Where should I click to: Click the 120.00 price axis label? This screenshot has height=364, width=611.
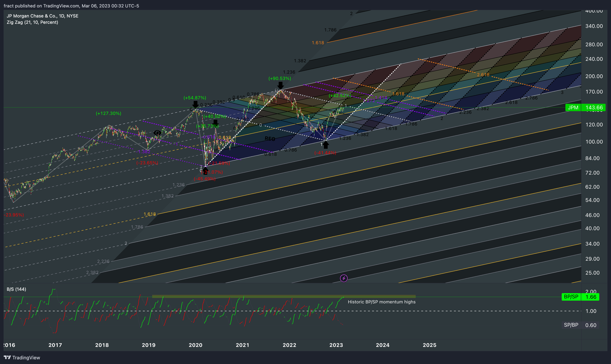coord(594,125)
